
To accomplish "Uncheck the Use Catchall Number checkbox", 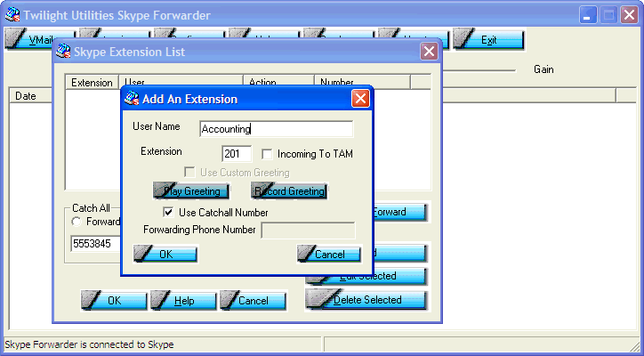I will [168, 213].
